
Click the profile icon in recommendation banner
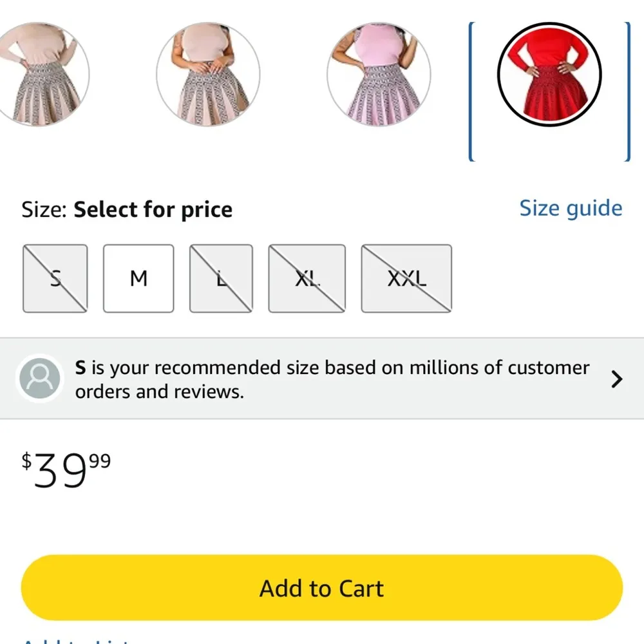(39, 379)
